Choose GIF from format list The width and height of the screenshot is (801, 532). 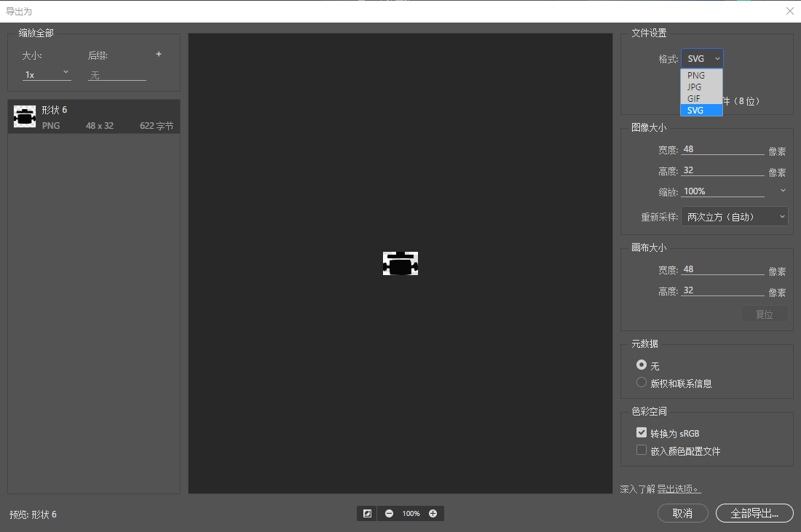pyautogui.click(x=701, y=98)
